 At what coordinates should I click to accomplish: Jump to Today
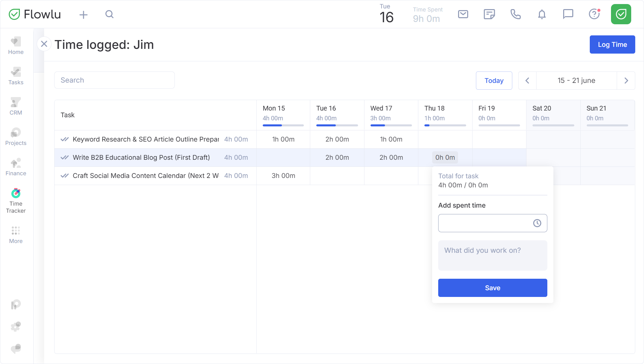[x=494, y=81]
